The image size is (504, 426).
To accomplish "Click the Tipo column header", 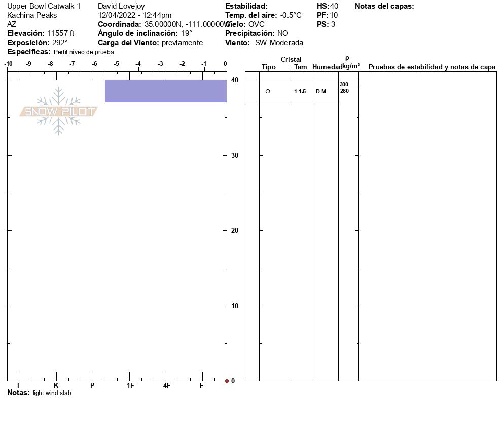I will tap(268, 67).
